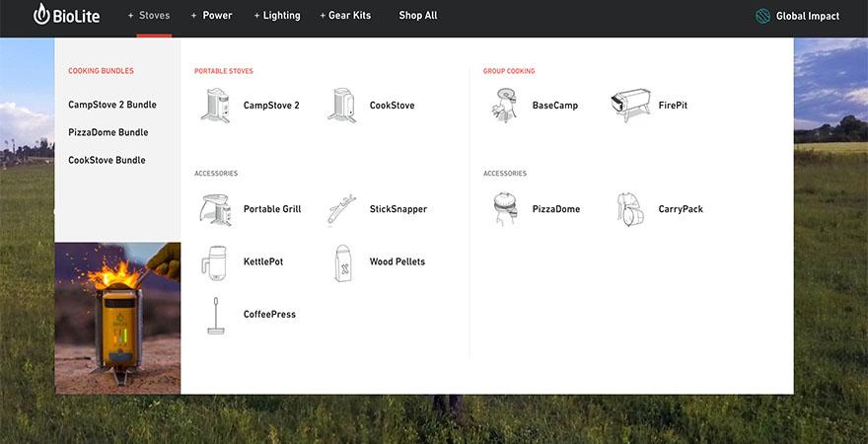Open the PizzaDome Bundle link

tap(108, 132)
